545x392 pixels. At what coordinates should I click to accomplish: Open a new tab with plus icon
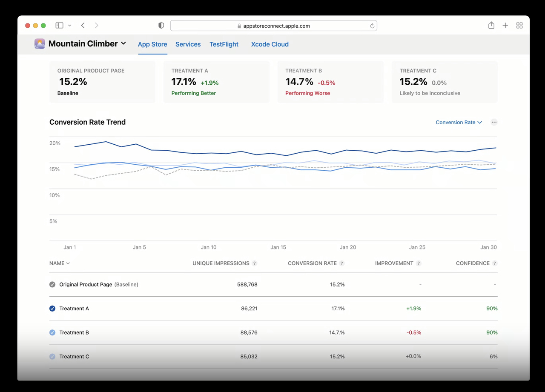[x=505, y=26]
